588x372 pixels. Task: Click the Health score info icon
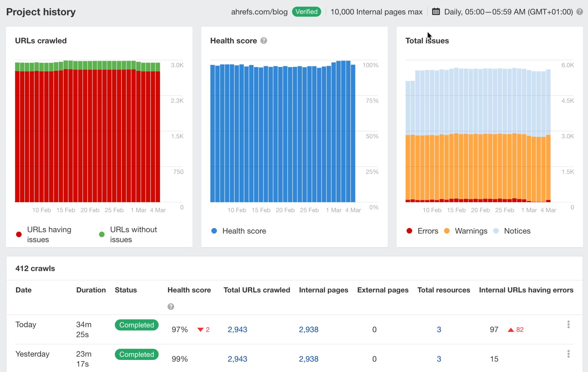pyautogui.click(x=264, y=40)
